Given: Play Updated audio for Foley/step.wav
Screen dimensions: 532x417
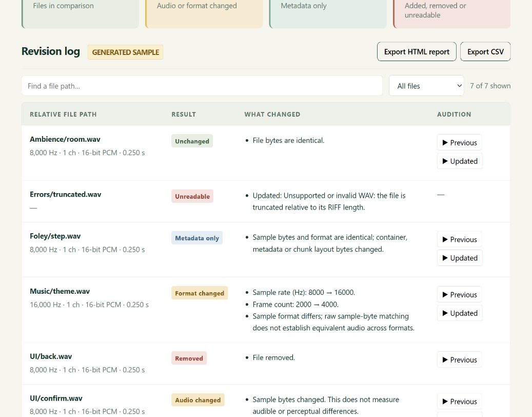Looking at the screenshot, I should pyautogui.click(x=460, y=258).
